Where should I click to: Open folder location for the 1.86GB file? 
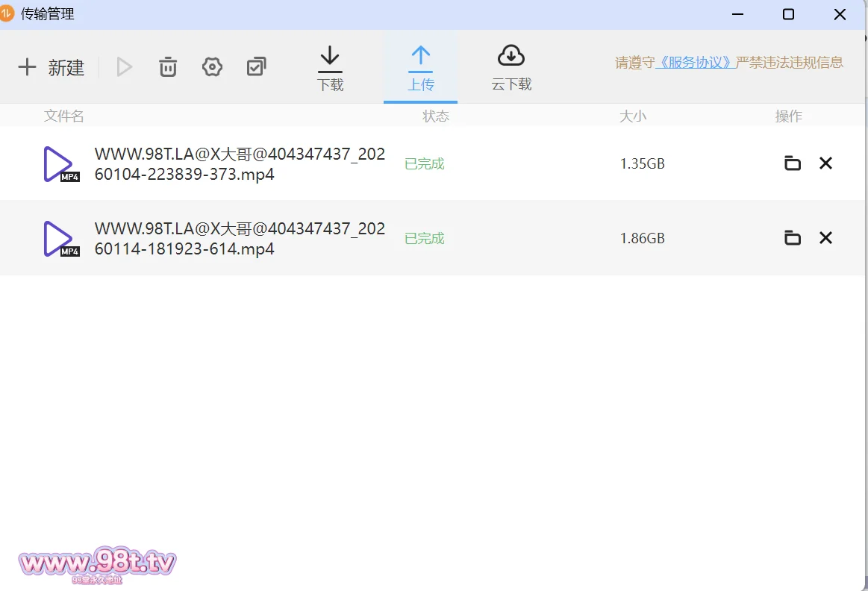point(792,238)
